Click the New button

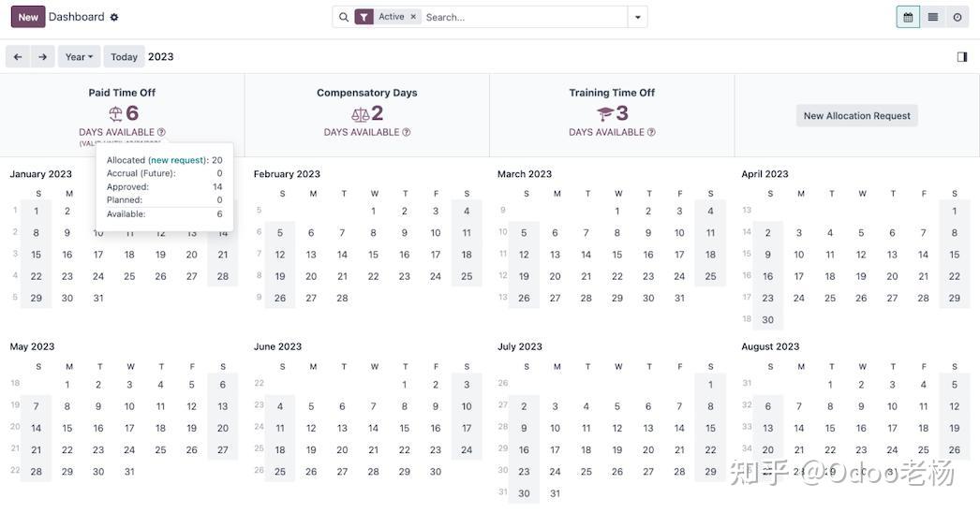(x=28, y=17)
